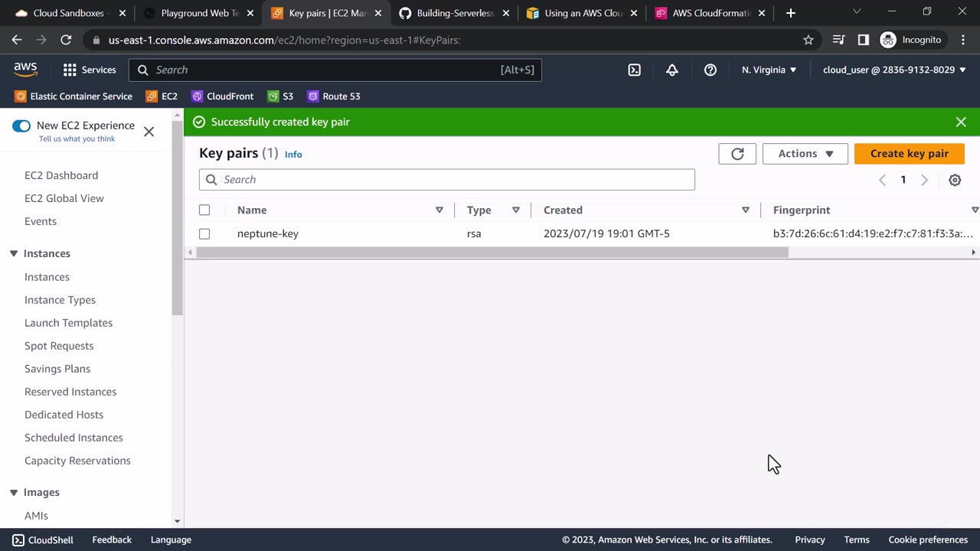Screen dimensions: 980x551
Task: Open Launch Templates in the sidebar
Action: coord(68,323)
